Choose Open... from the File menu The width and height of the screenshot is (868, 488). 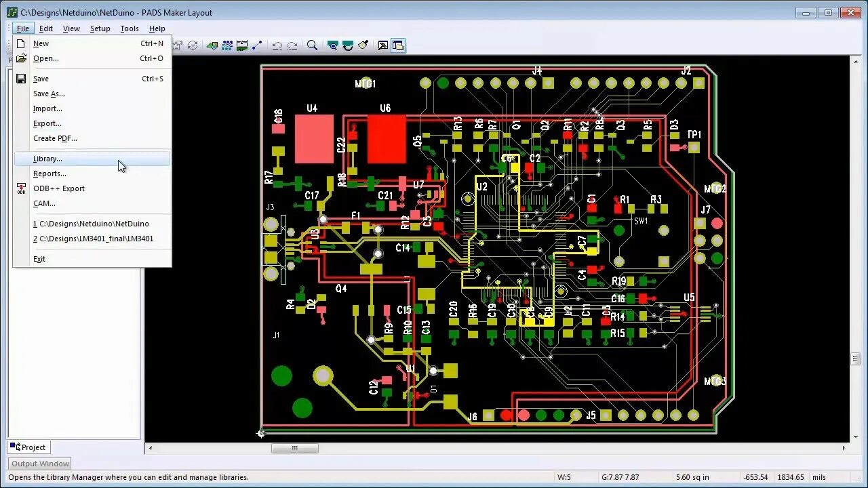pyautogui.click(x=92, y=58)
